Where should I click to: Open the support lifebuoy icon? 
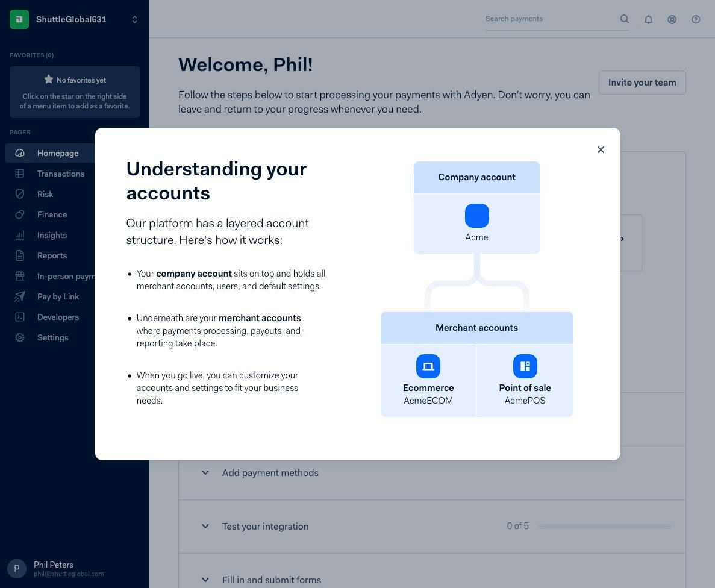coord(672,19)
